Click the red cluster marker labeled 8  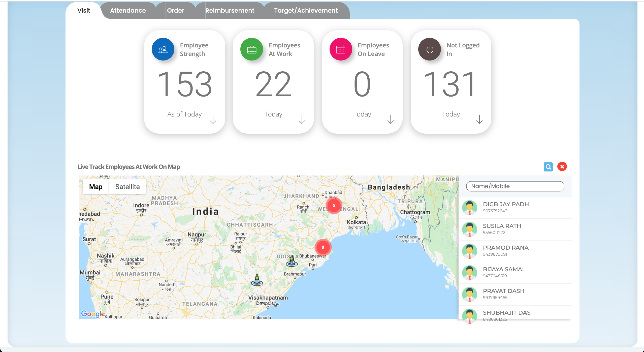pyautogui.click(x=323, y=247)
